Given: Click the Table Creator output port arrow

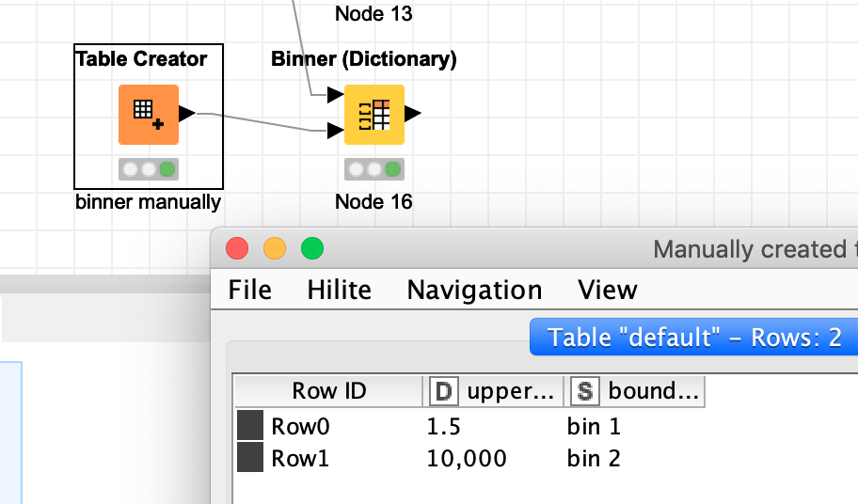Looking at the screenshot, I should coord(187,113).
